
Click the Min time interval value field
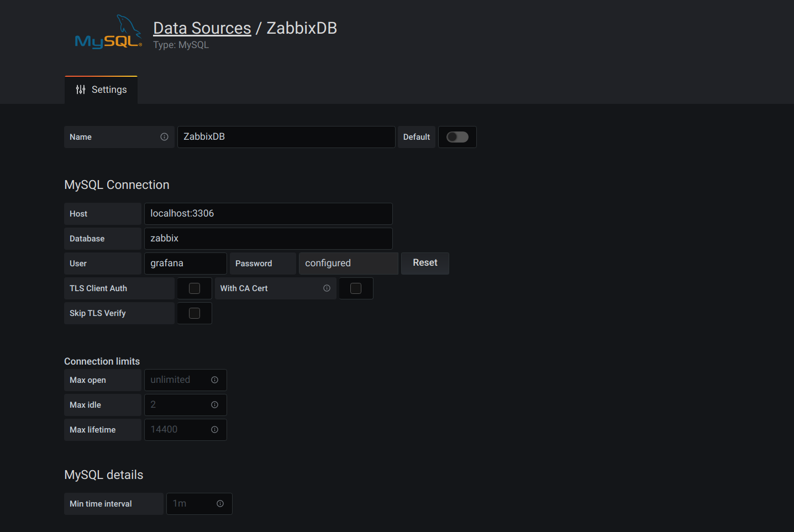(x=193, y=503)
